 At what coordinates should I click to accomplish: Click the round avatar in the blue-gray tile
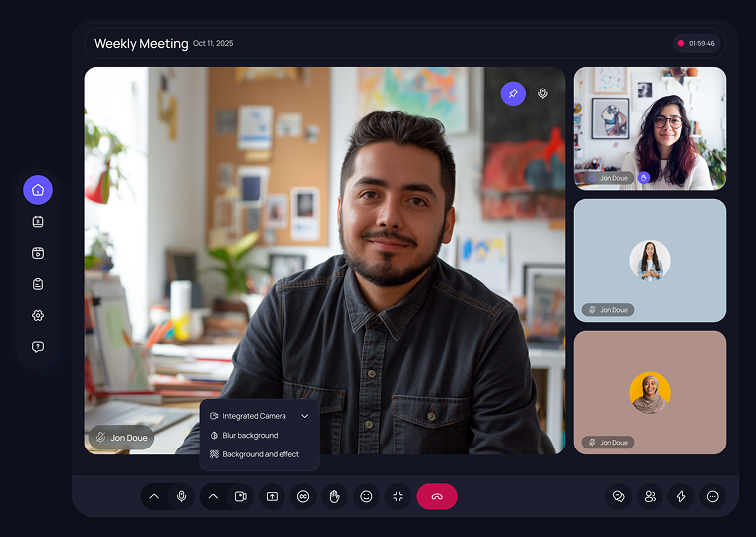(x=650, y=261)
